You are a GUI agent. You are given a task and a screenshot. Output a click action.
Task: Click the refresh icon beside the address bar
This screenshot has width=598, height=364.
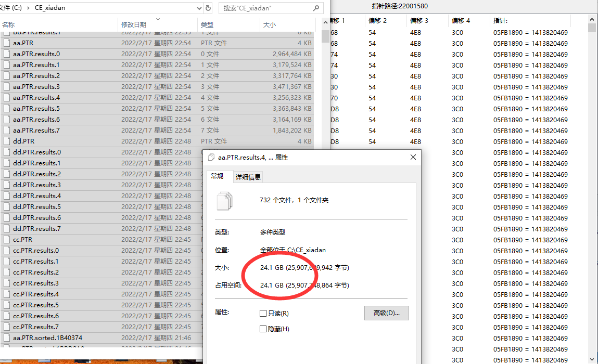click(208, 8)
